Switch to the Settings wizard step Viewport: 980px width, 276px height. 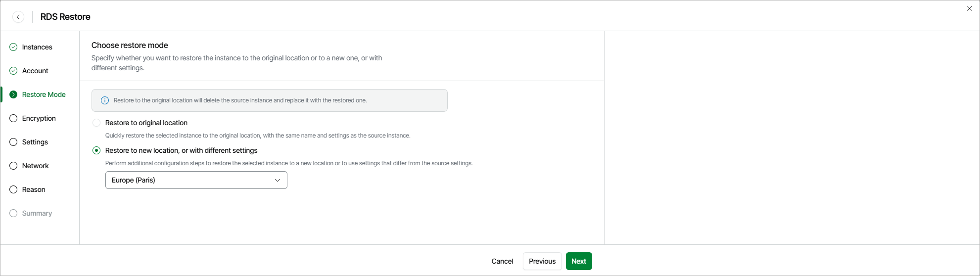click(35, 142)
